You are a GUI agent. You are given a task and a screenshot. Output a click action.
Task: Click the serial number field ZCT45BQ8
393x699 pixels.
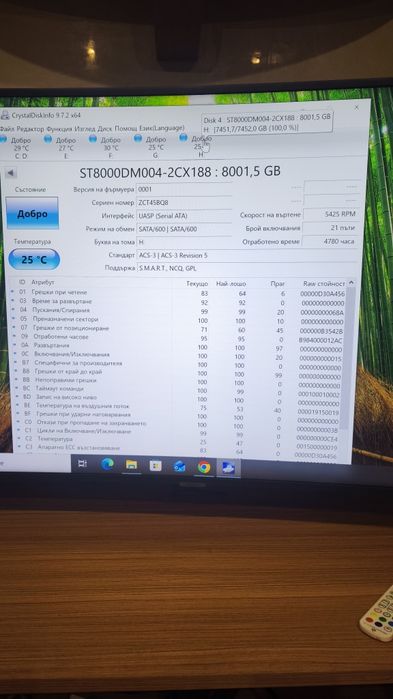coord(184,202)
